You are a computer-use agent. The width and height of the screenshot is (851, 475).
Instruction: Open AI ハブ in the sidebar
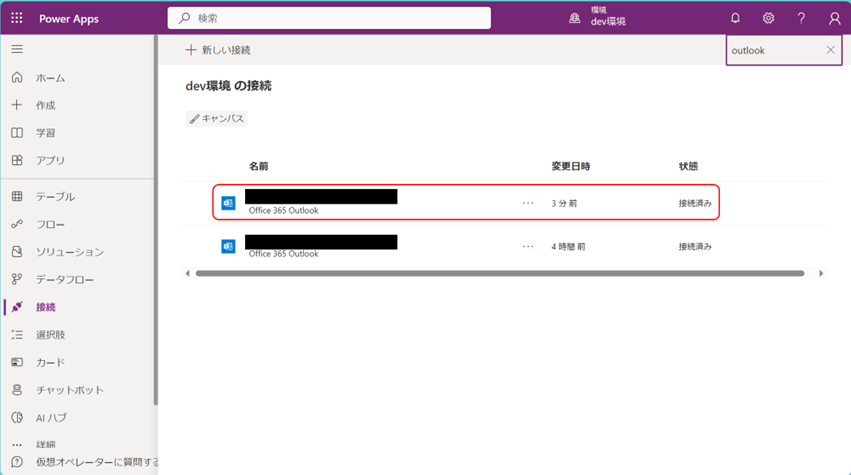pos(51,418)
